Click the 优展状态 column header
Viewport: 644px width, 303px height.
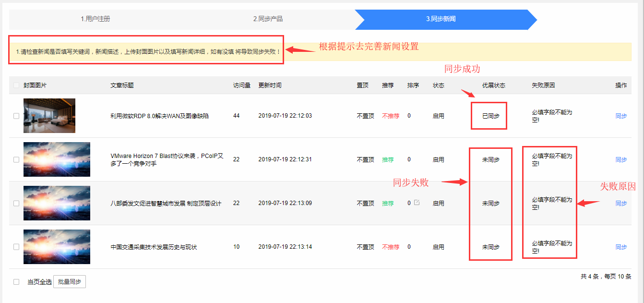(494, 85)
